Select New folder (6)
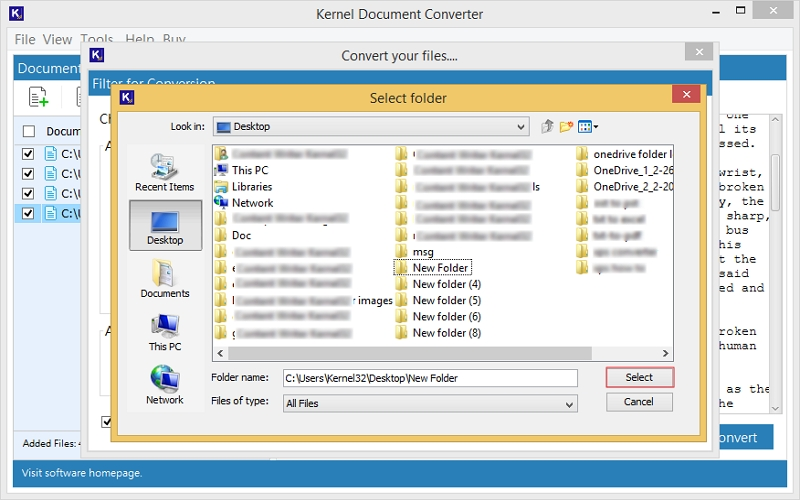The width and height of the screenshot is (800, 500). tap(438, 317)
